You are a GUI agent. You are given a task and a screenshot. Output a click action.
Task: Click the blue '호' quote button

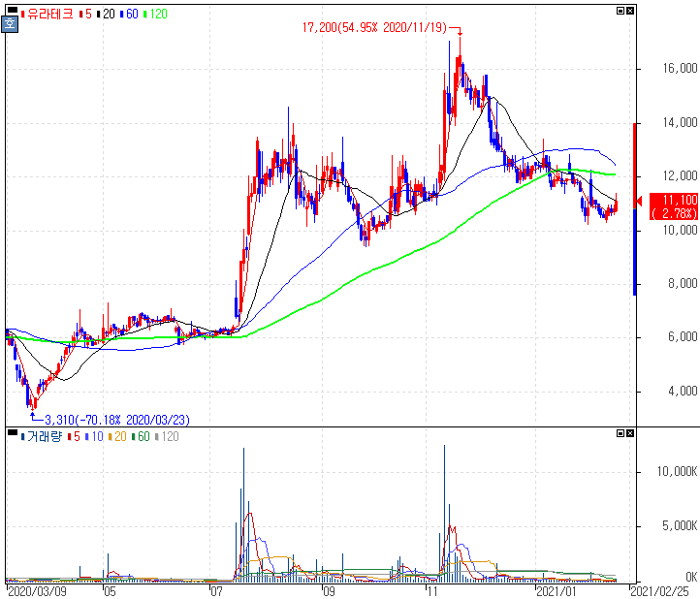click(x=10, y=23)
